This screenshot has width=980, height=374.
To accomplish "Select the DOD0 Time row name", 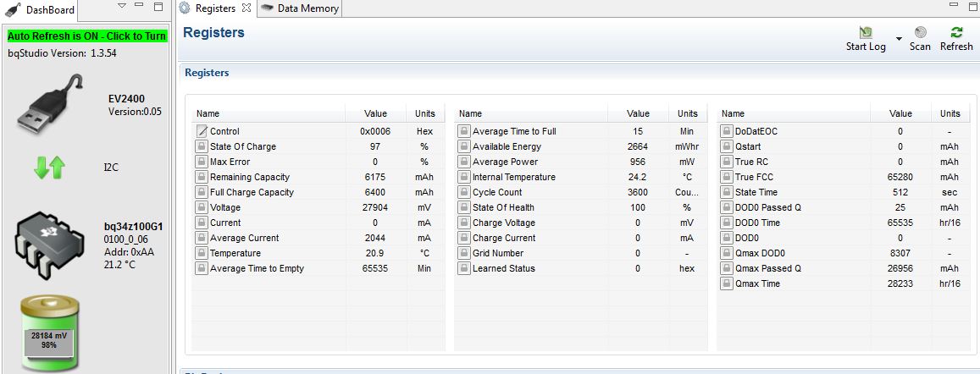I will click(757, 223).
